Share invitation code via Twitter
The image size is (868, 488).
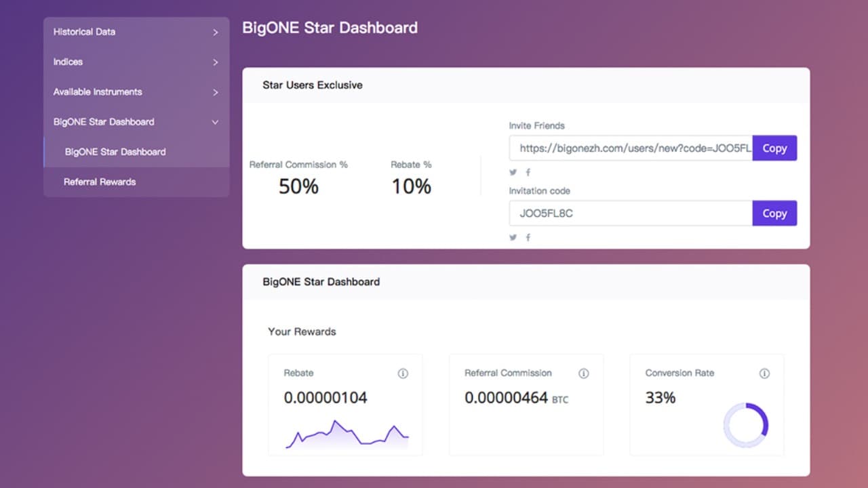pyautogui.click(x=513, y=237)
